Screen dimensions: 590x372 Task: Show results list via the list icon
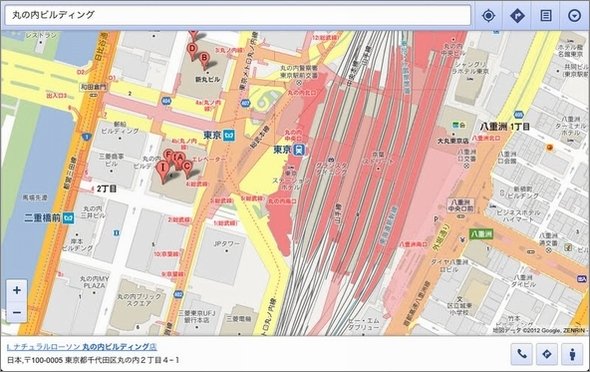546,16
